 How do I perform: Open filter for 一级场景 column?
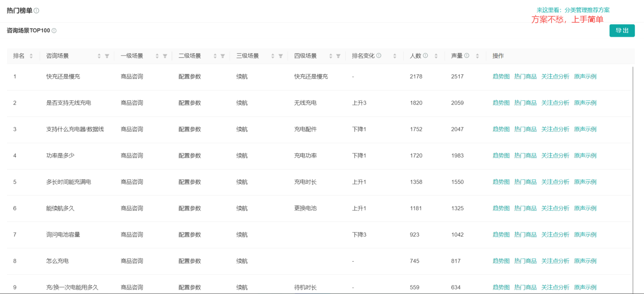pyautogui.click(x=165, y=56)
